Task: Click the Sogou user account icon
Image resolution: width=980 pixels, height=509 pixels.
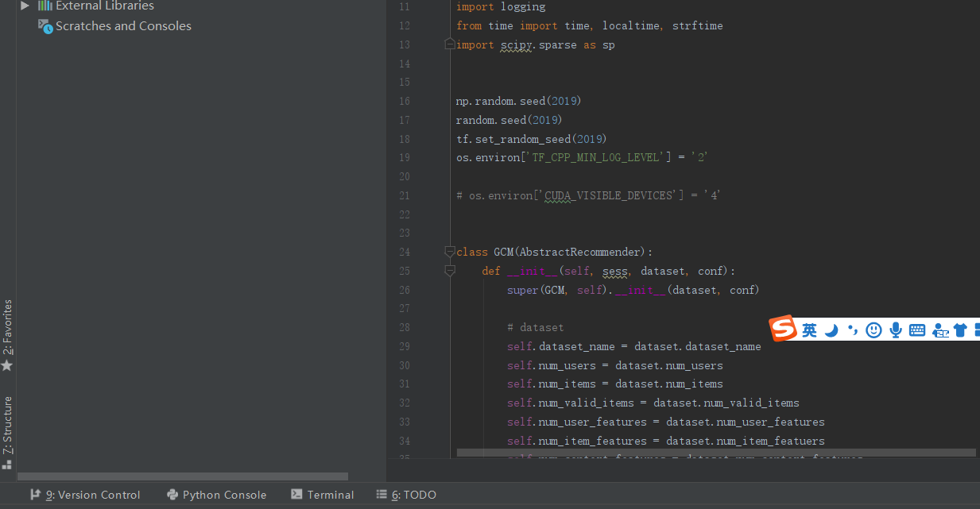Action: click(x=941, y=330)
